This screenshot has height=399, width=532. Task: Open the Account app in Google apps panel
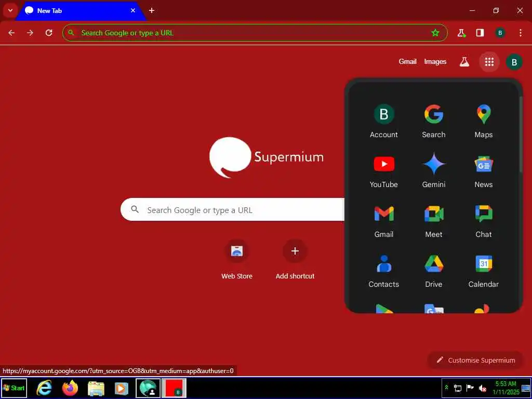click(384, 121)
